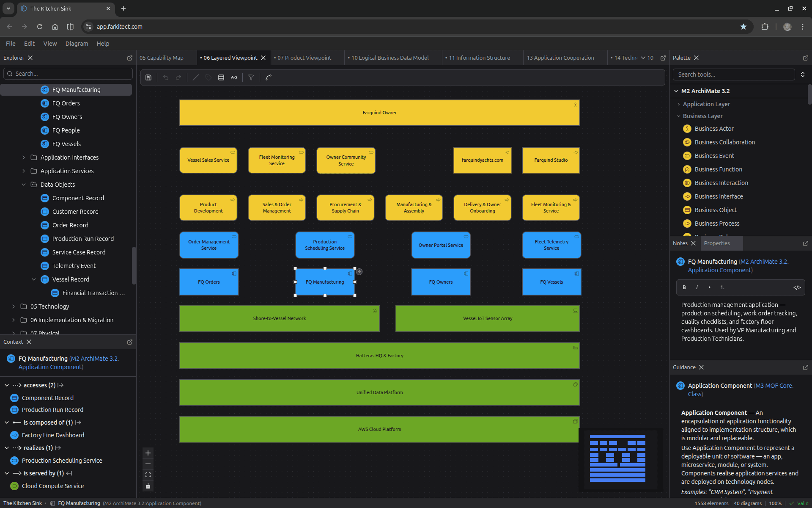Select the FQ Orders component on canvas

[209, 282]
